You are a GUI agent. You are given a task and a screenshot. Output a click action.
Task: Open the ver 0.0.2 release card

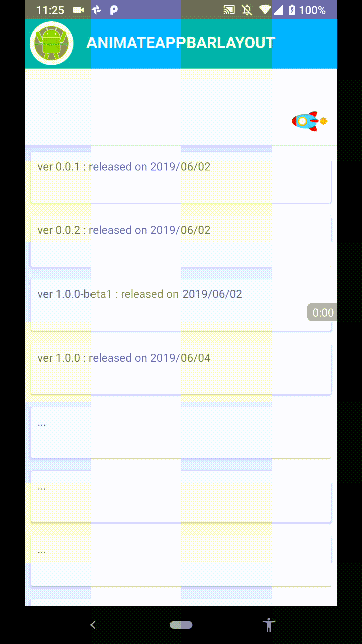[181, 242]
